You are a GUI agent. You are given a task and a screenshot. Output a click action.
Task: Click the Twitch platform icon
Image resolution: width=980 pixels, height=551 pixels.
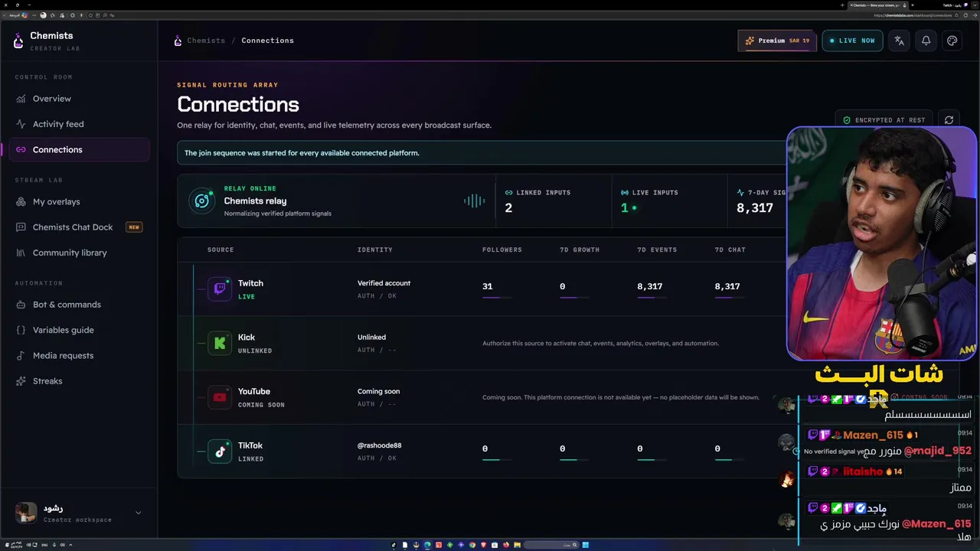[x=220, y=289]
